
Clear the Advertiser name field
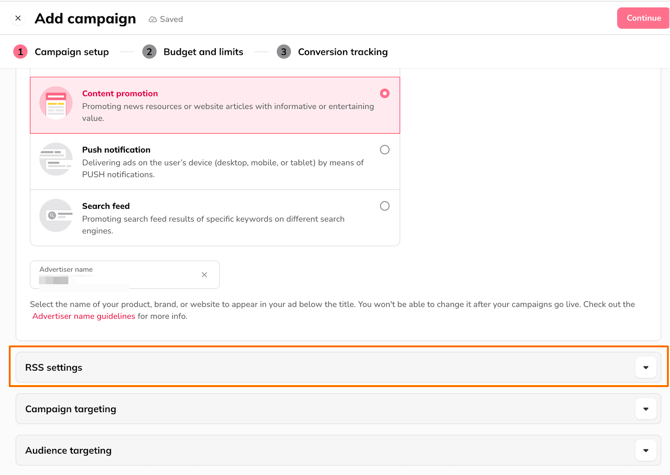coord(204,275)
